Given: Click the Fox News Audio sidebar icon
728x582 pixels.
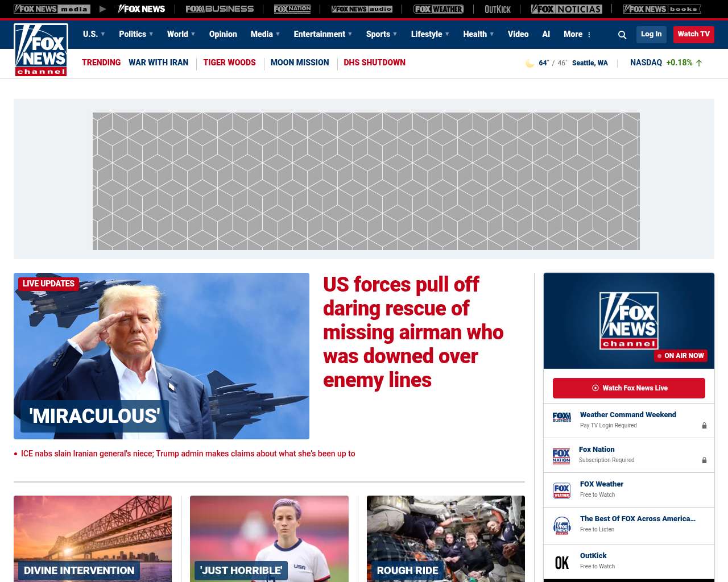Looking at the screenshot, I should tap(561, 526).
